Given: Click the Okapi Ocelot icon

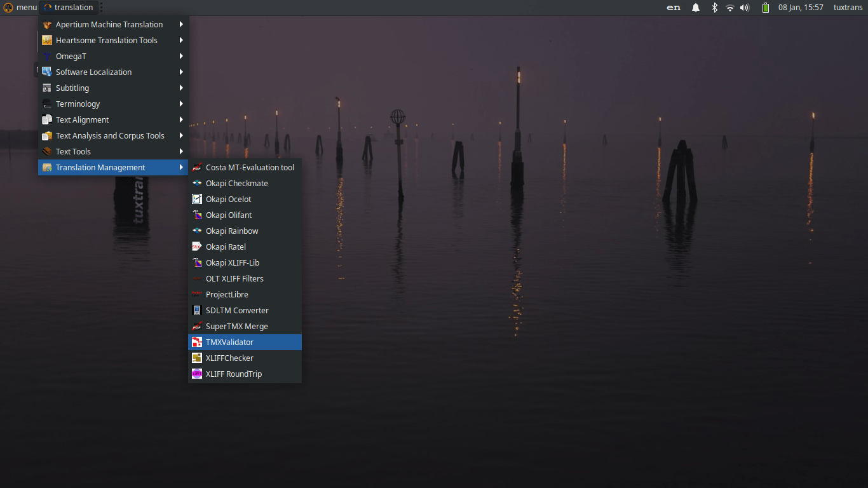Looking at the screenshot, I should point(197,200).
